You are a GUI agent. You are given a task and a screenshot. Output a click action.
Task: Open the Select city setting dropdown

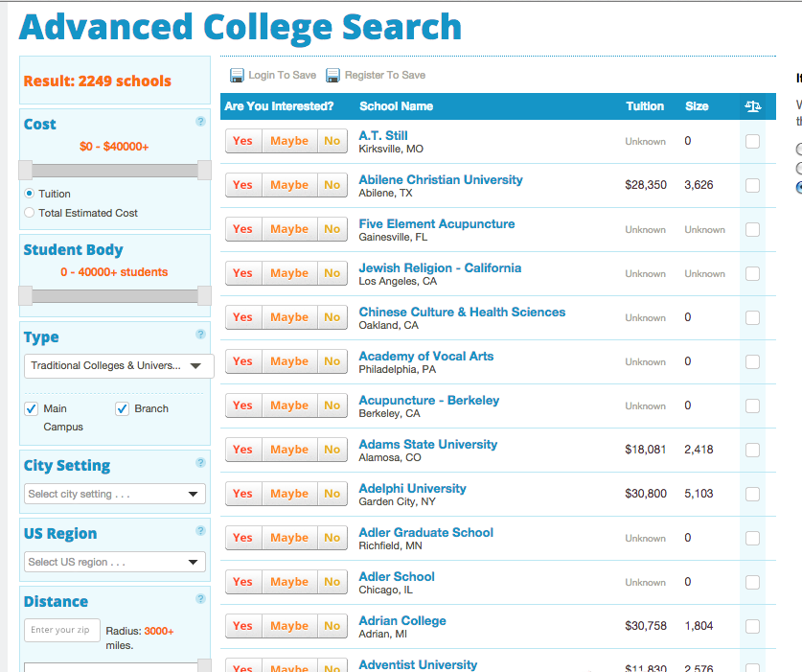114,495
